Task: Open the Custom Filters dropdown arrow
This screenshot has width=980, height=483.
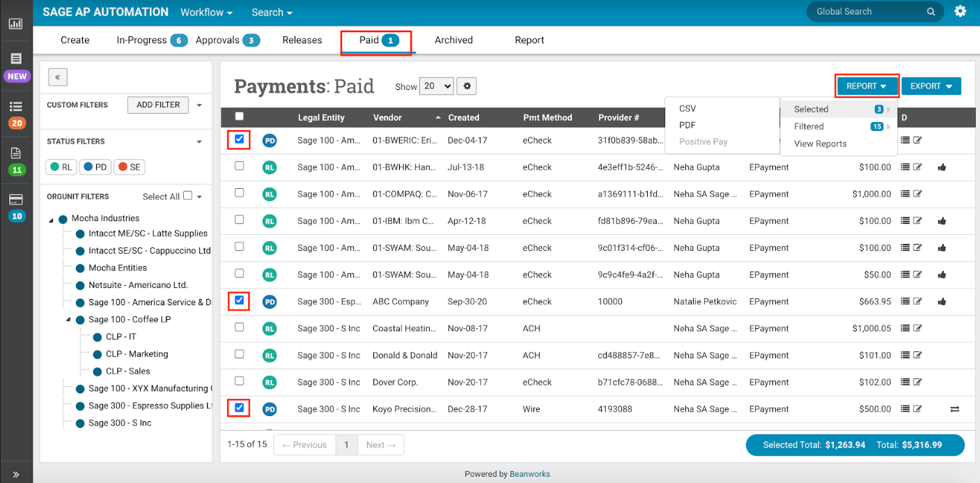Action: pos(199,105)
